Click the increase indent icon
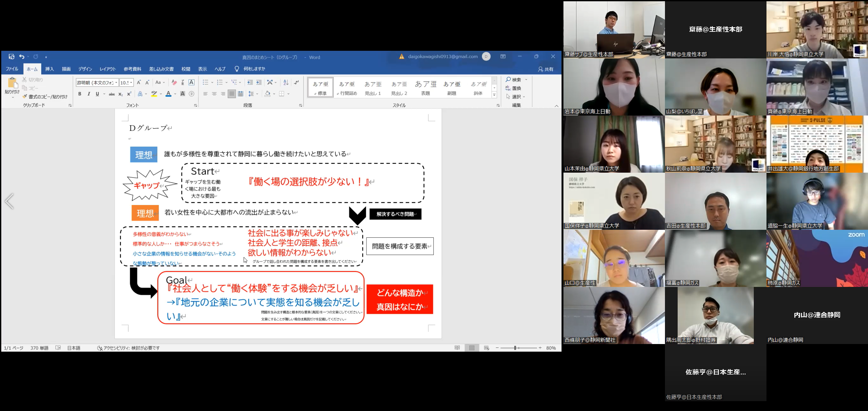The height and width of the screenshot is (411, 868). tap(259, 82)
